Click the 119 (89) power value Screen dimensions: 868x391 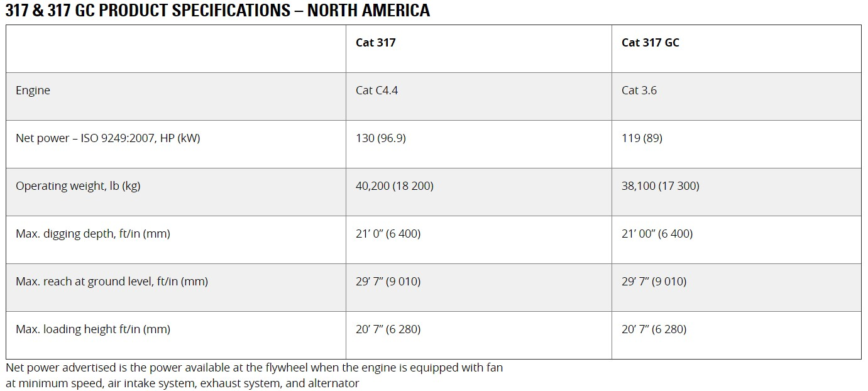(x=642, y=138)
